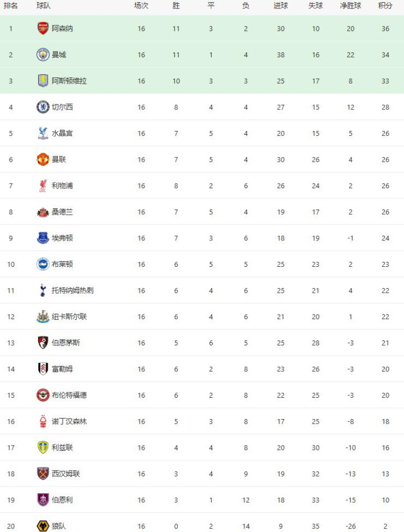Screen dimensions: 404x532
Task: Open the 布莱顿 team link
Action: coord(62,264)
